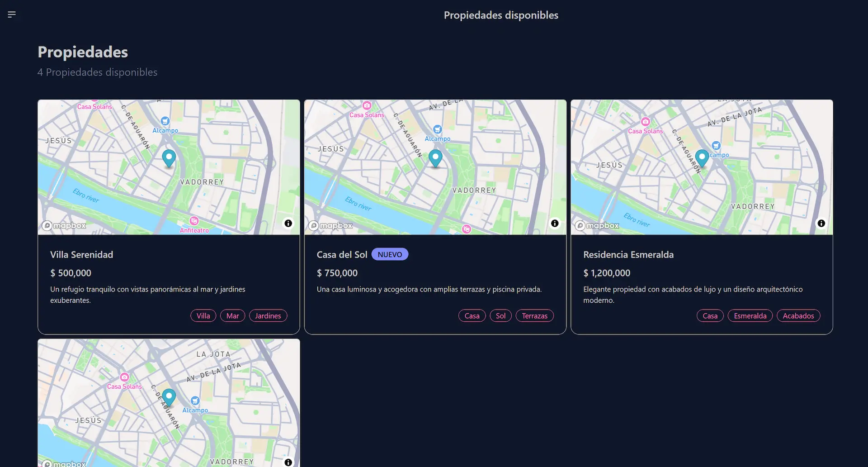Click the NUEVO badge on Casa del Sol
The image size is (868, 467).
(x=390, y=254)
